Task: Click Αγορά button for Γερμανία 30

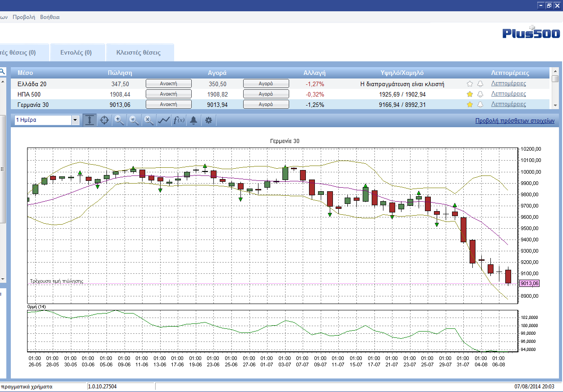Action: (x=266, y=104)
